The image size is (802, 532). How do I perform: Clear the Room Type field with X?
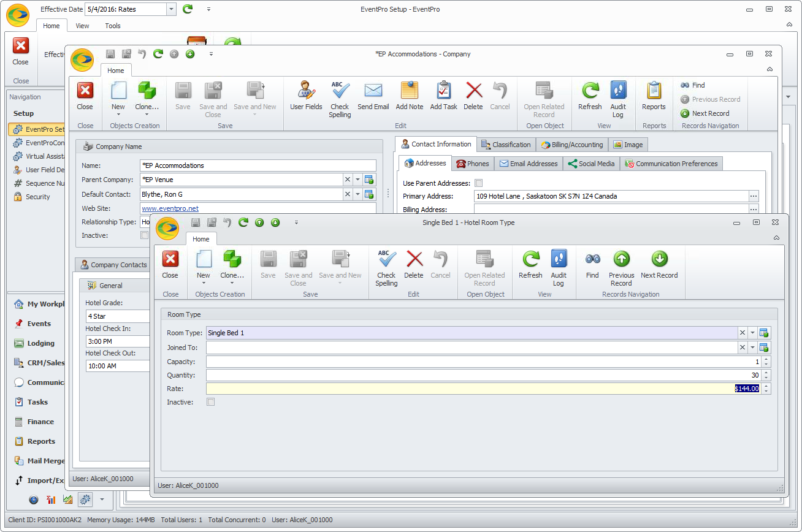pos(743,333)
